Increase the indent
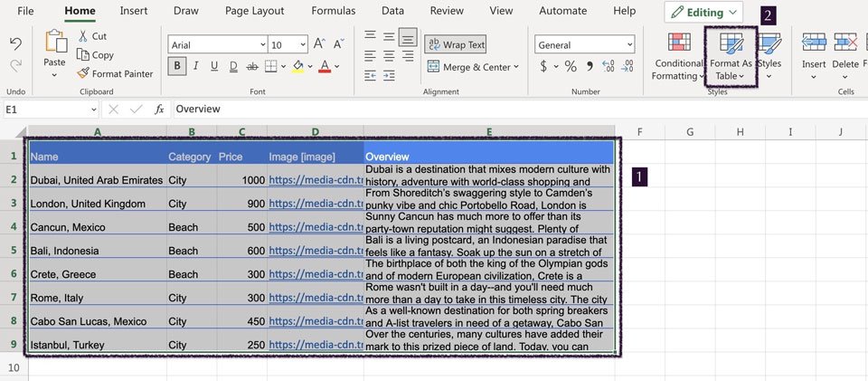Image resolution: width=868 pixels, height=381 pixels. (x=389, y=75)
